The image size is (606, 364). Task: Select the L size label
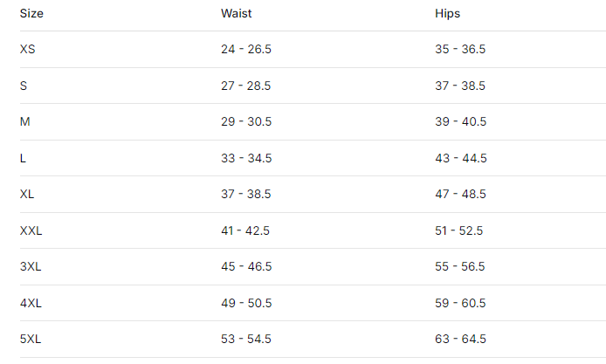coord(23,158)
